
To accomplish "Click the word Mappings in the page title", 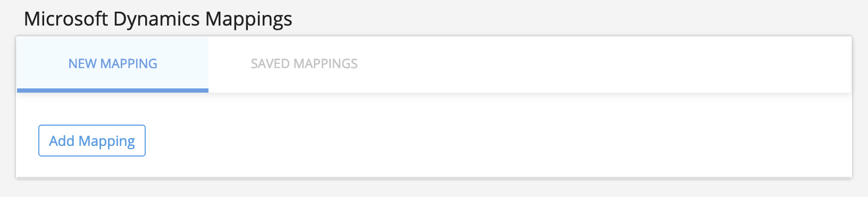I will [248, 19].
